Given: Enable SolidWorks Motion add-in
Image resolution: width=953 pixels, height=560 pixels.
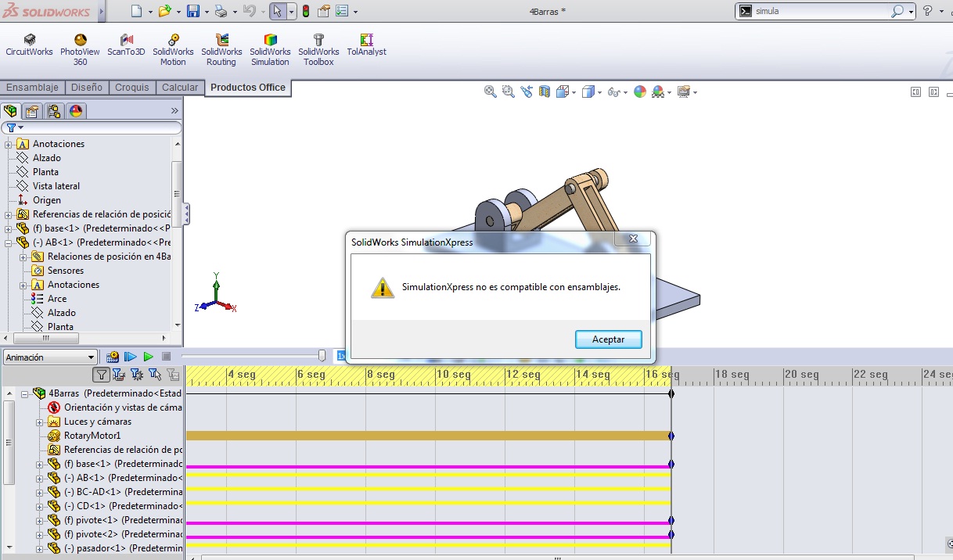Looking at the screenshot, I should pos(173,50).
